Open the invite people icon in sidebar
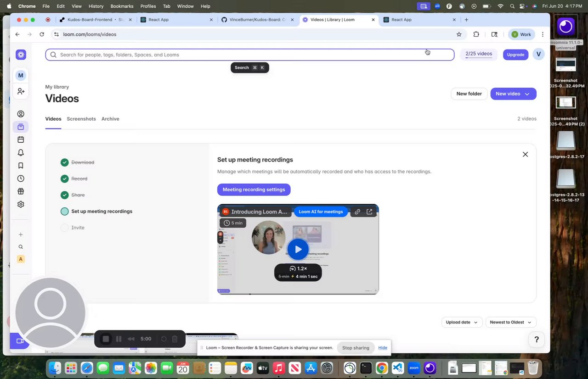 coord(21,91)
